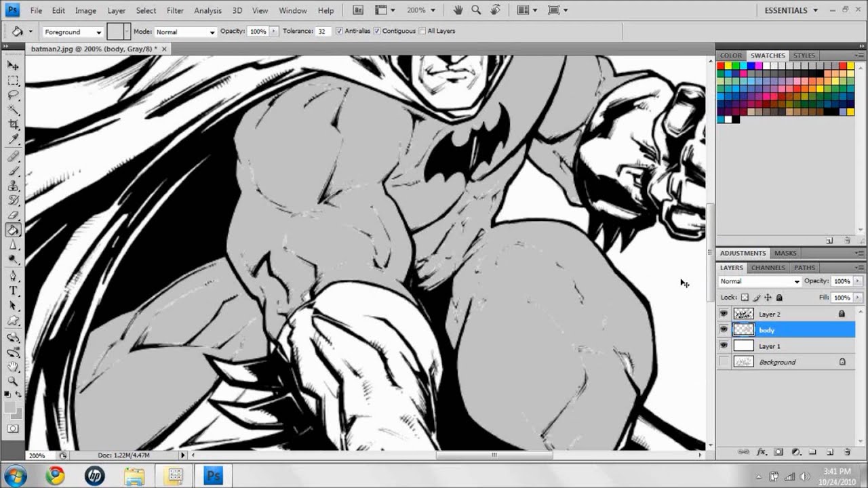The height and width of the screenshot is (488, 868).
Task: Select the Rectangular Marquee tool
Action: 13,80
